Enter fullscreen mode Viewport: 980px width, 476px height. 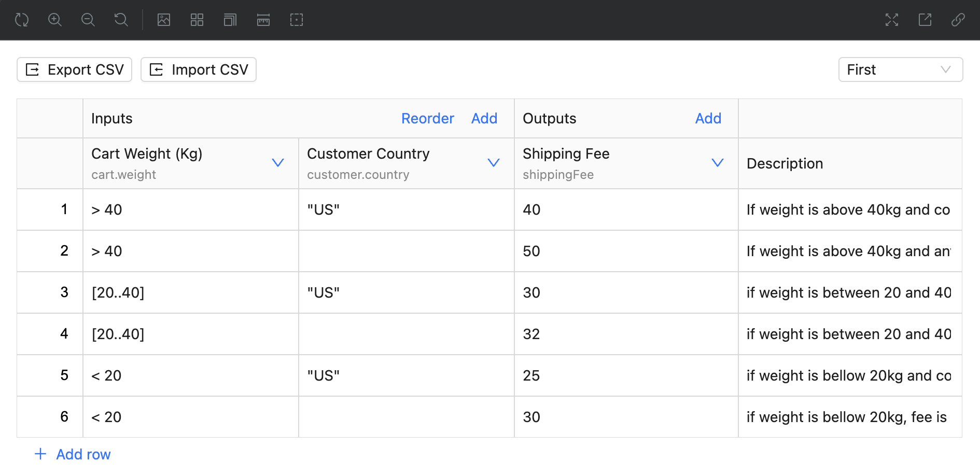click(x=892, y=20)
